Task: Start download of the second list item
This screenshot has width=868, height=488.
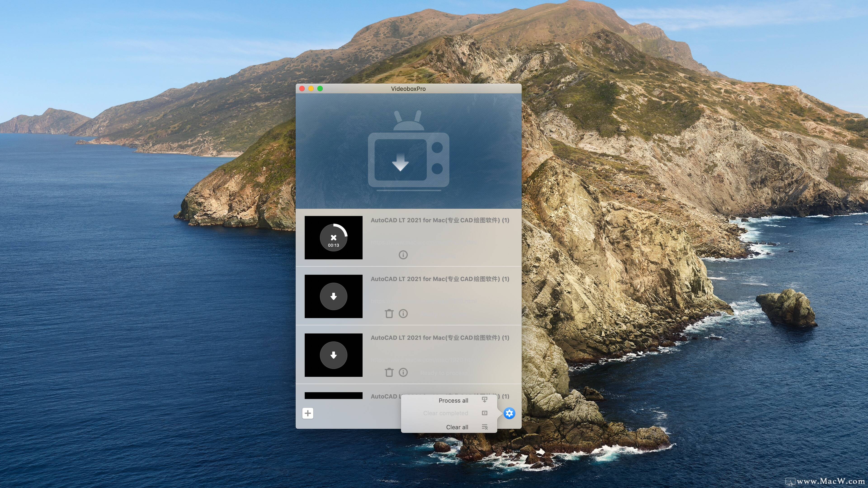Action: click(333, 296)
